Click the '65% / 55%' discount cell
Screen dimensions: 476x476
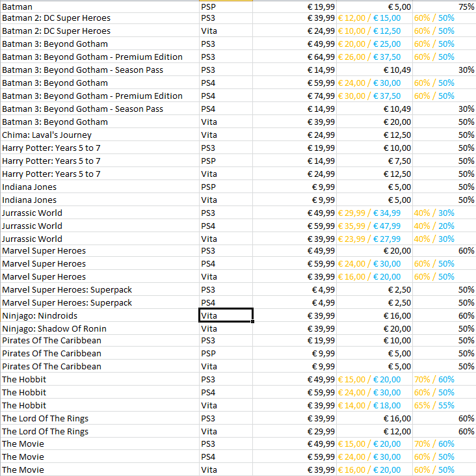(x=444, y=405)
